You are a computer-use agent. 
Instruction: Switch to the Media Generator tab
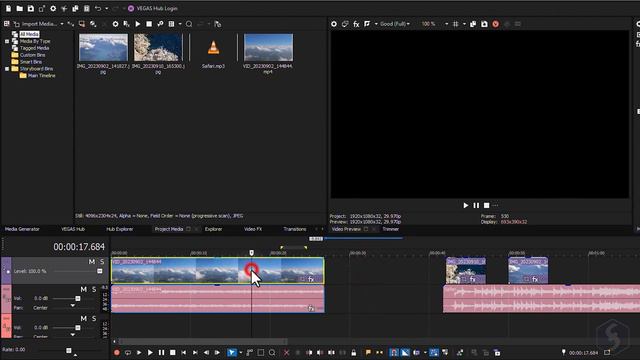22,229
